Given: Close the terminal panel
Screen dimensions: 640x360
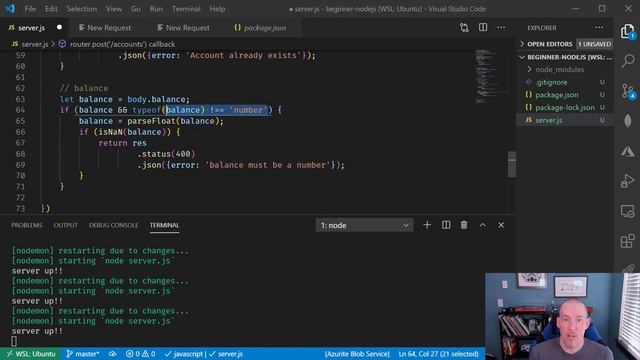Looking at the screenshot, I should [x=501, y=225].
